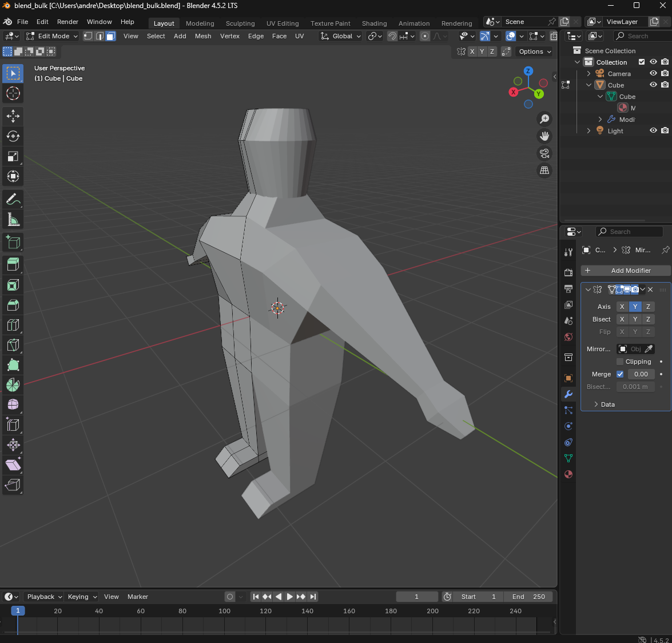Open the Vertex menu
This screenshot has width=672, height=643.
point(230,36)
